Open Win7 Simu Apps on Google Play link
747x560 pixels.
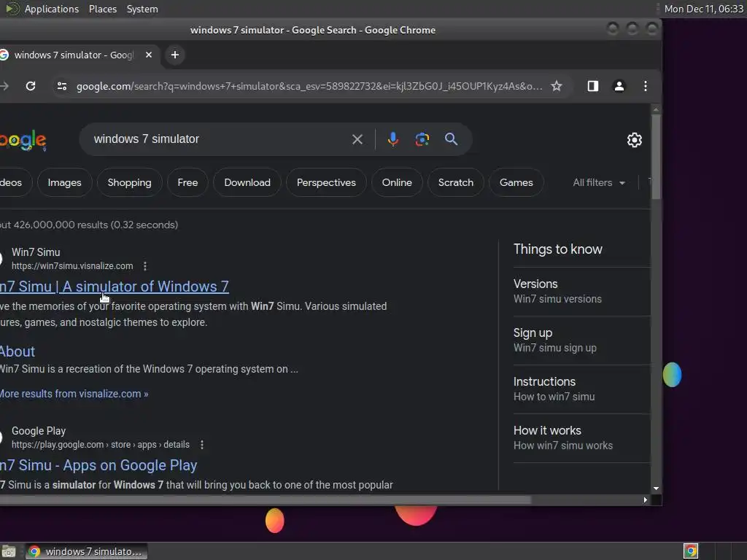(98, 465)
